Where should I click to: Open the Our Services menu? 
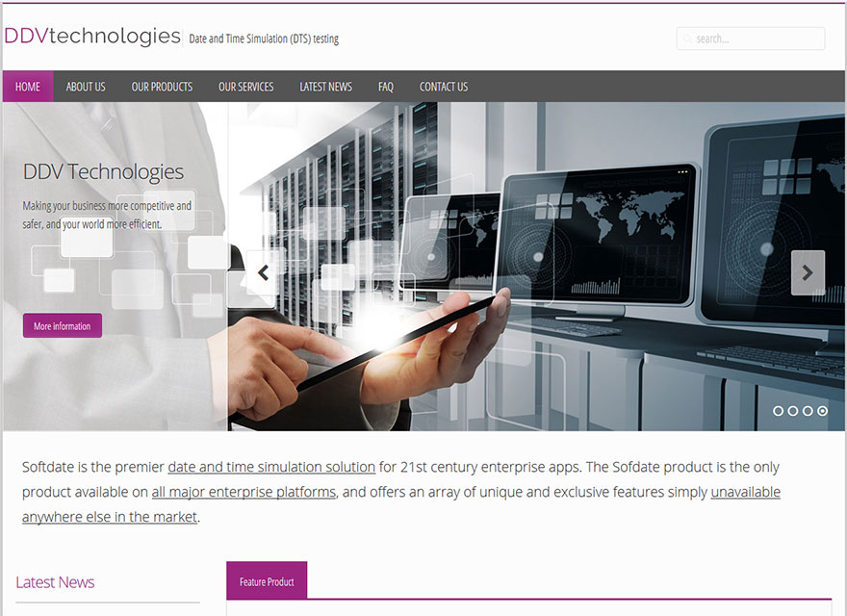tap(245, 87)
